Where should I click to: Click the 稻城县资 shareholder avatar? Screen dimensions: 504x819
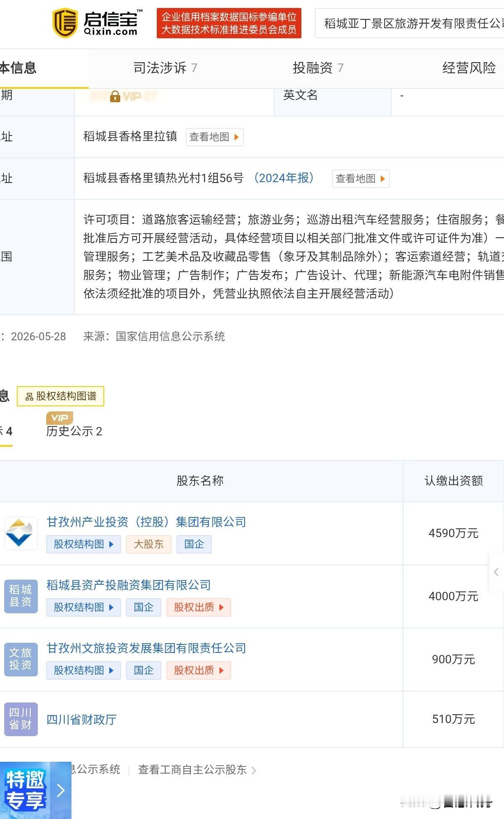21,596
